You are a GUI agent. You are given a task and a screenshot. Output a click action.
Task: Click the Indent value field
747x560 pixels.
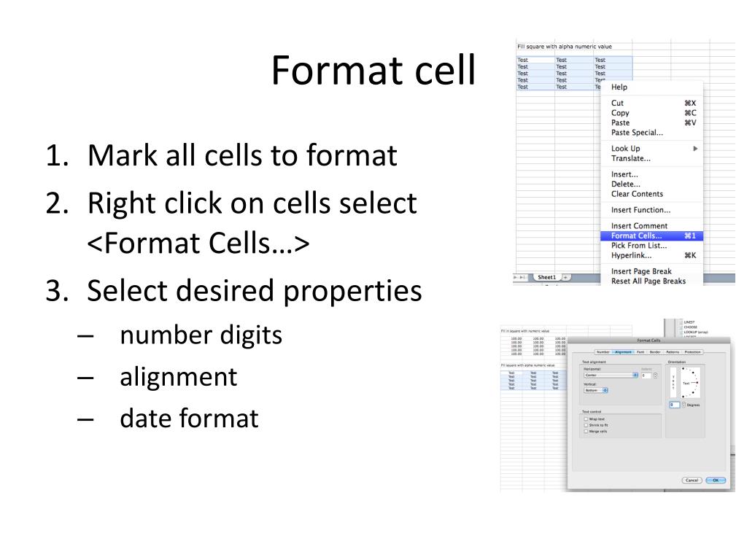[x=646, y=376]
